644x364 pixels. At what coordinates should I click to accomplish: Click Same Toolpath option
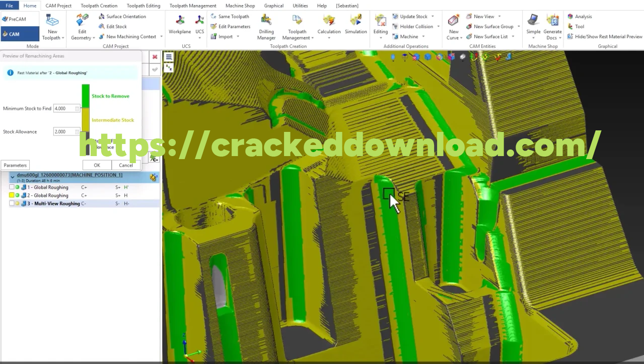(x=230, y=17)
